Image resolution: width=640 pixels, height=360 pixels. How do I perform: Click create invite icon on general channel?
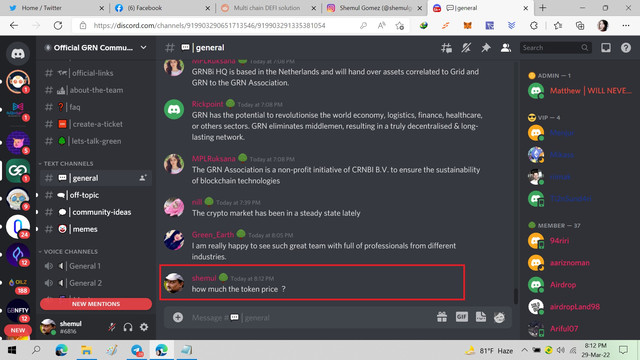click(x=143, y=178)
